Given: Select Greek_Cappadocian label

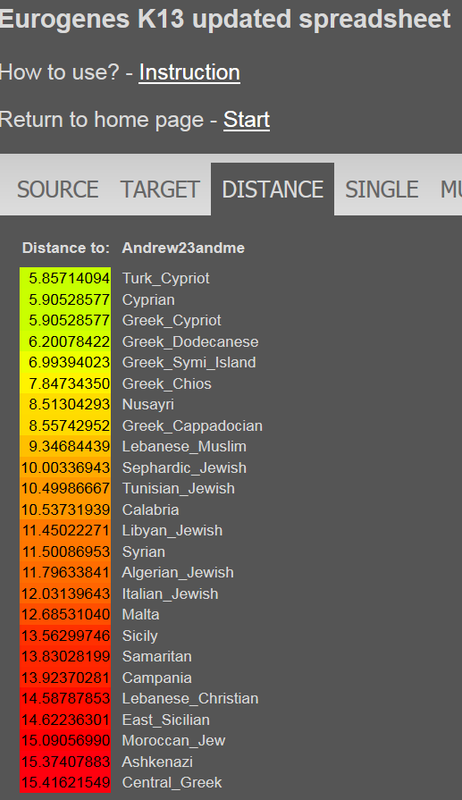Looking at the screenshot, I should 192,426.
